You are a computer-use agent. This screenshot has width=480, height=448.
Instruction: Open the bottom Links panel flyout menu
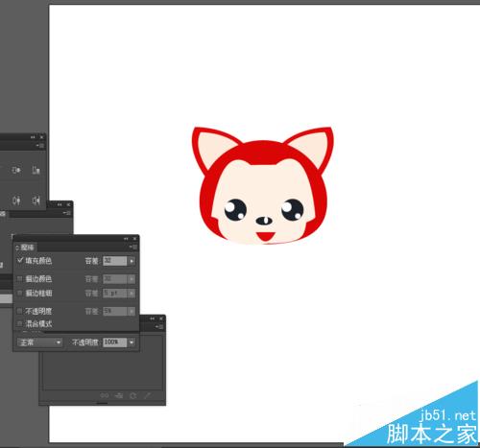(x=159, y=326)
